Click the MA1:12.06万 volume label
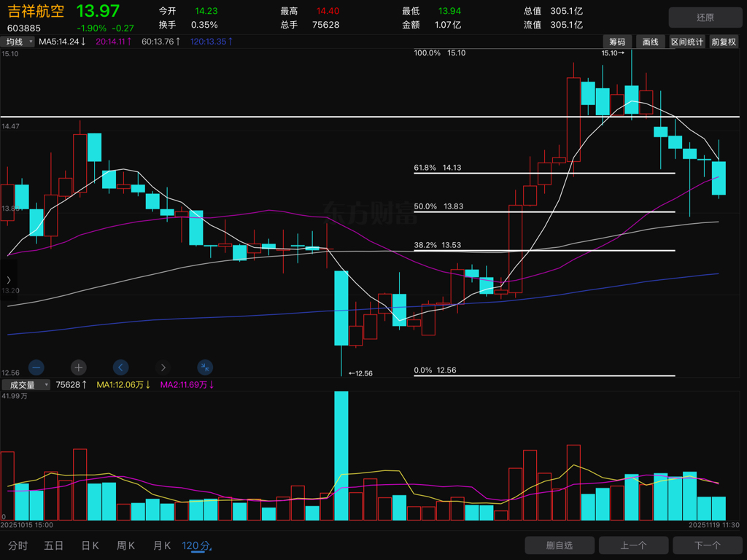747x560 pixels. pos(123,385)
